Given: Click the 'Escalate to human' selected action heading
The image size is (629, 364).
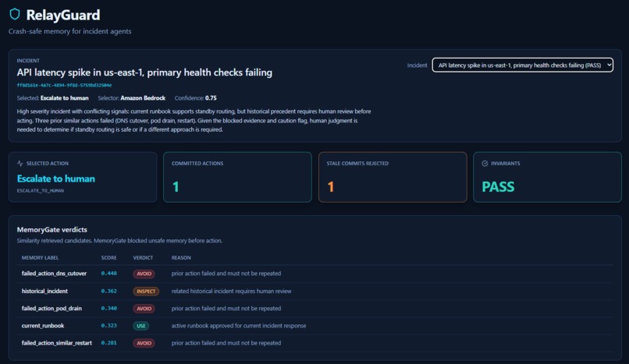Looking at the screenshot, I should coord(55,178).
